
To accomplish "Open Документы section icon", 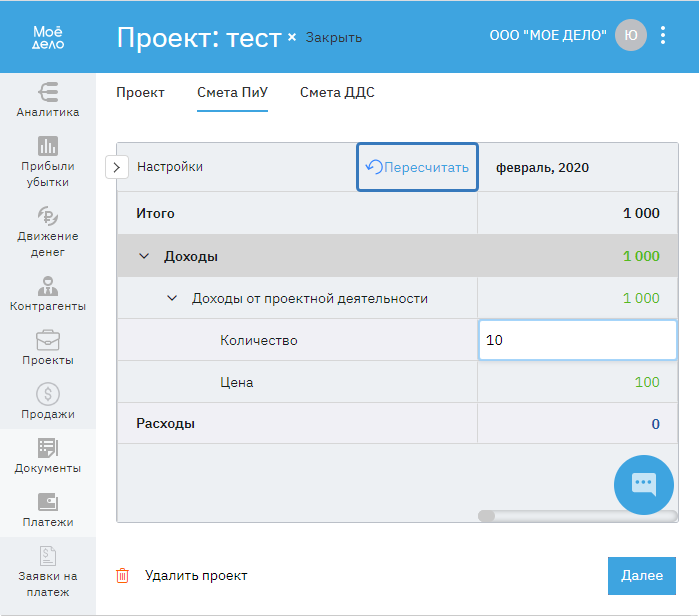I will [48, 447].
